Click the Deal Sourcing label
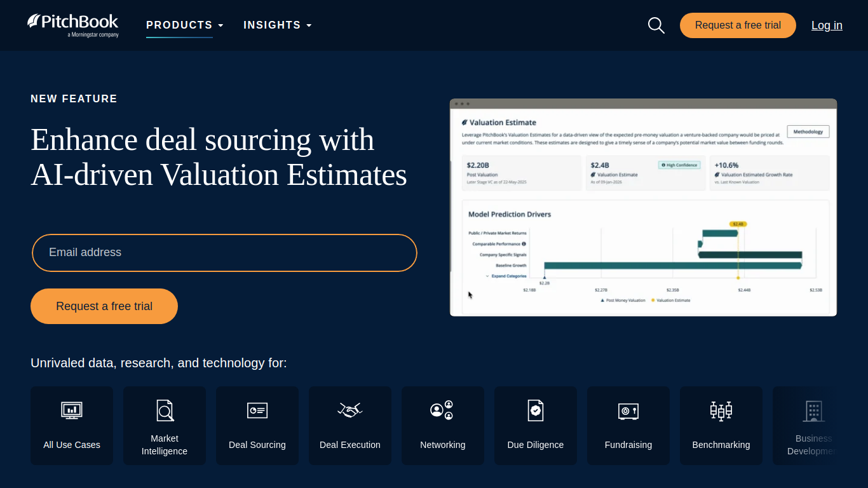Image resolution: width=868 pixels, height=488 pixels. (257, 445)
